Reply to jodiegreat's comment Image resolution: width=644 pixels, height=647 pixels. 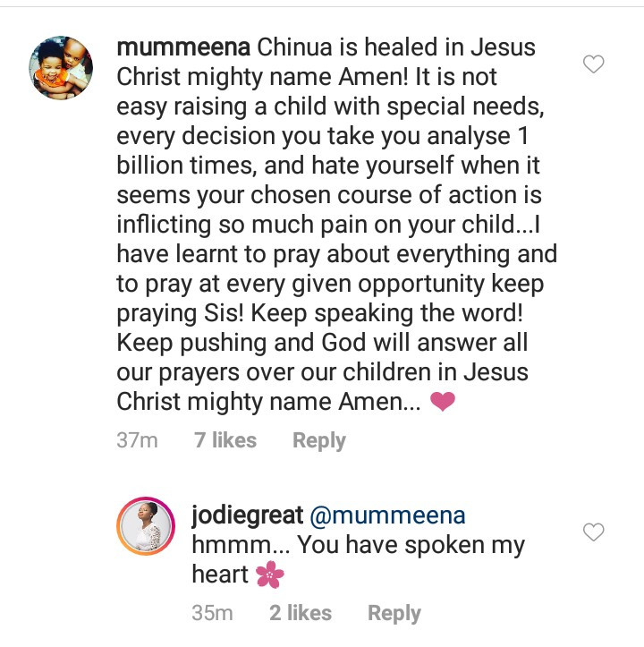[394, 613]
